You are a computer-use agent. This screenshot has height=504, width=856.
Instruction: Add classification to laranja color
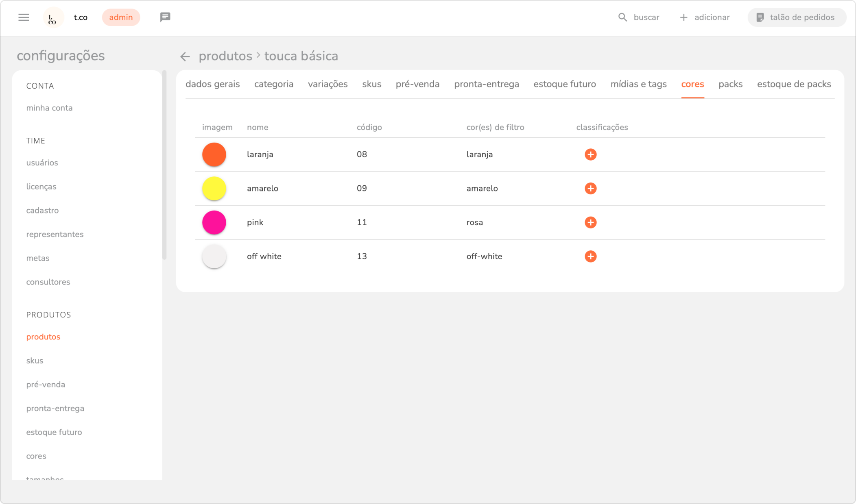point(590,154)
